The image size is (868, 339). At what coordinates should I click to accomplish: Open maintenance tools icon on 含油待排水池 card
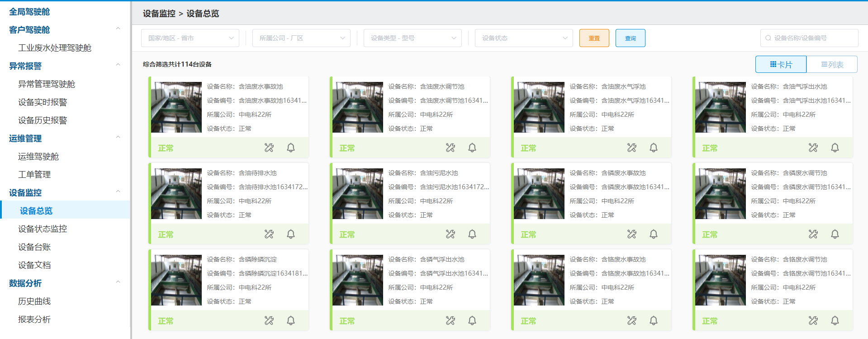click(x=269, y=234)
